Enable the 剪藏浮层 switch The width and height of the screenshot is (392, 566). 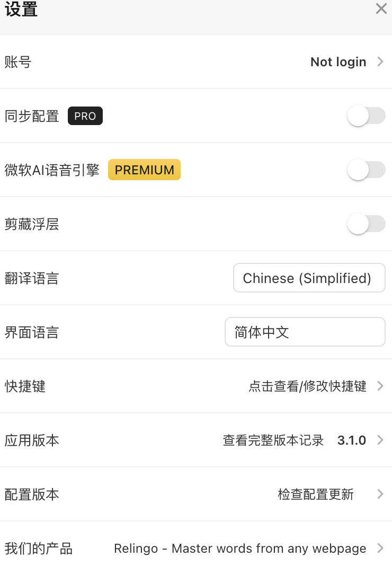tap(366, 224)
